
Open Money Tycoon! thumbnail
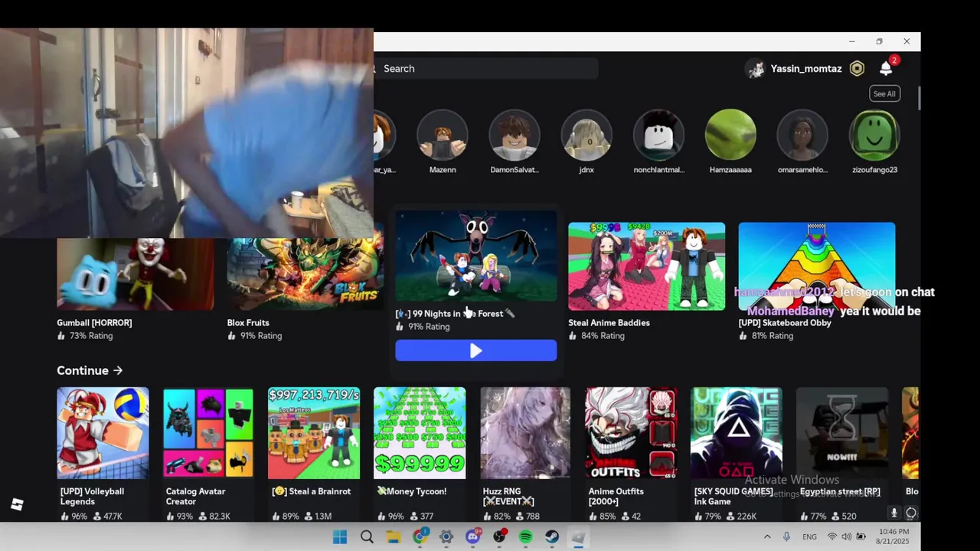click(x=420, y=433)
